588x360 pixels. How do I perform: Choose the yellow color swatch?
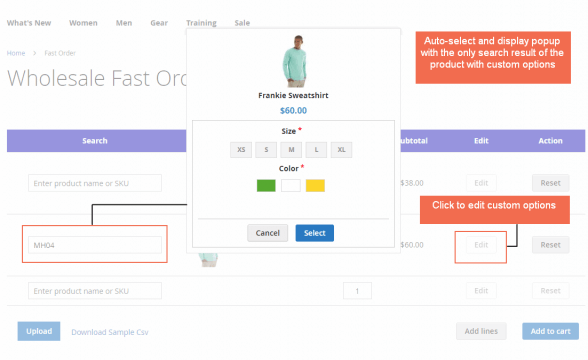point(315,186)
